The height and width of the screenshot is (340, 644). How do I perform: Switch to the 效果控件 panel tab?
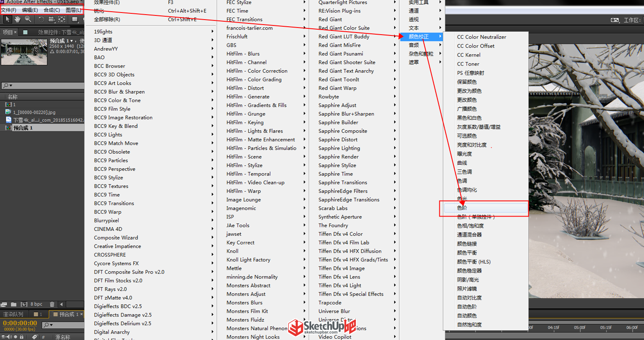click(x=61, y=32)
